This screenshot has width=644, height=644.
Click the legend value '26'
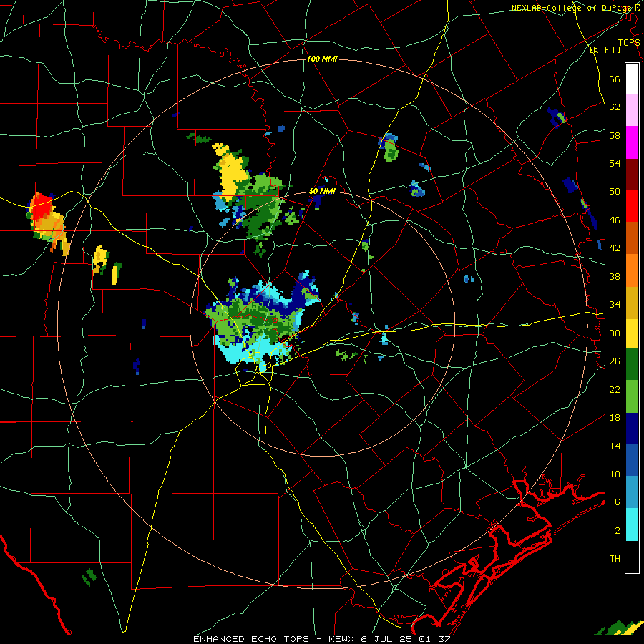point(615,361)
